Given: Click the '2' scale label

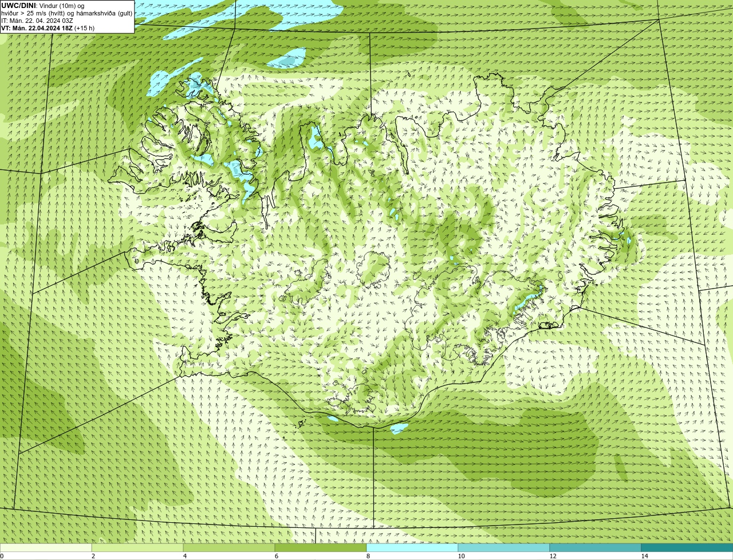Looking at the screenshot, I should [93, 556].
